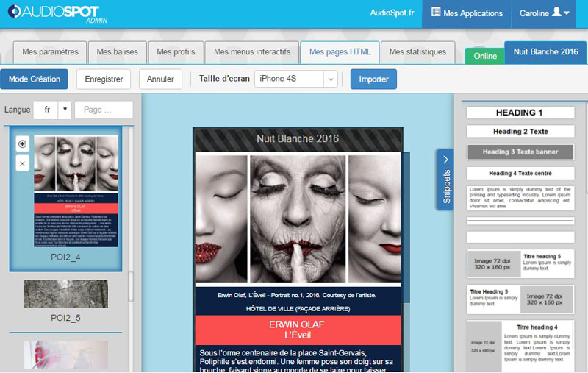588x373 pixels.
Task: Go to Mes menus interactifs tab
Action: (x=252, y=52)
